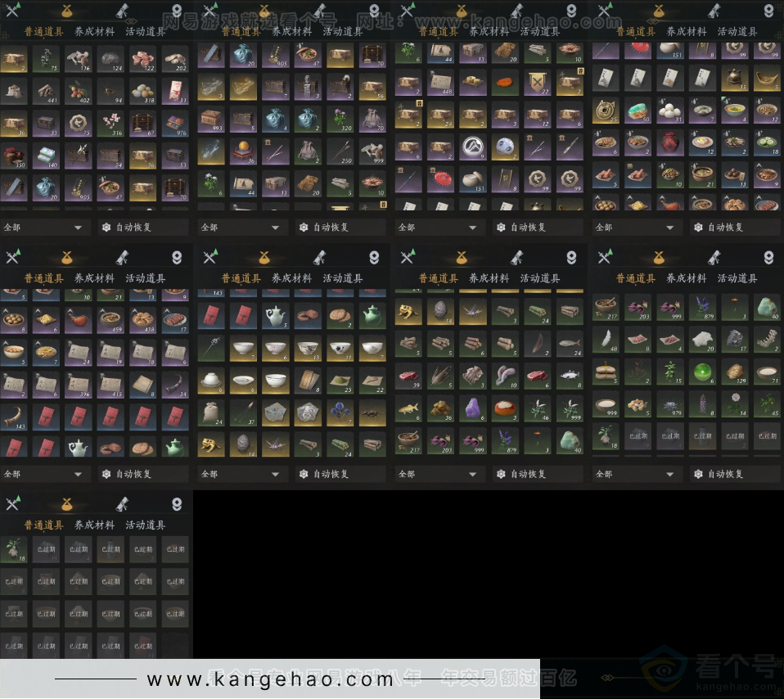Click 自动恢复 button in the top-right panel
Image resolution: width=784 pixels, height=699 pixels.
coord(734,228)
